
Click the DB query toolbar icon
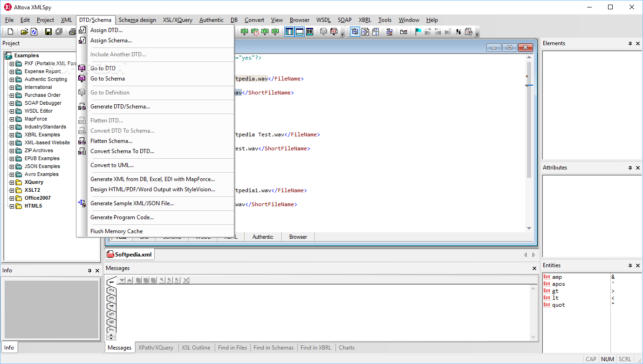tap(309, 32)
